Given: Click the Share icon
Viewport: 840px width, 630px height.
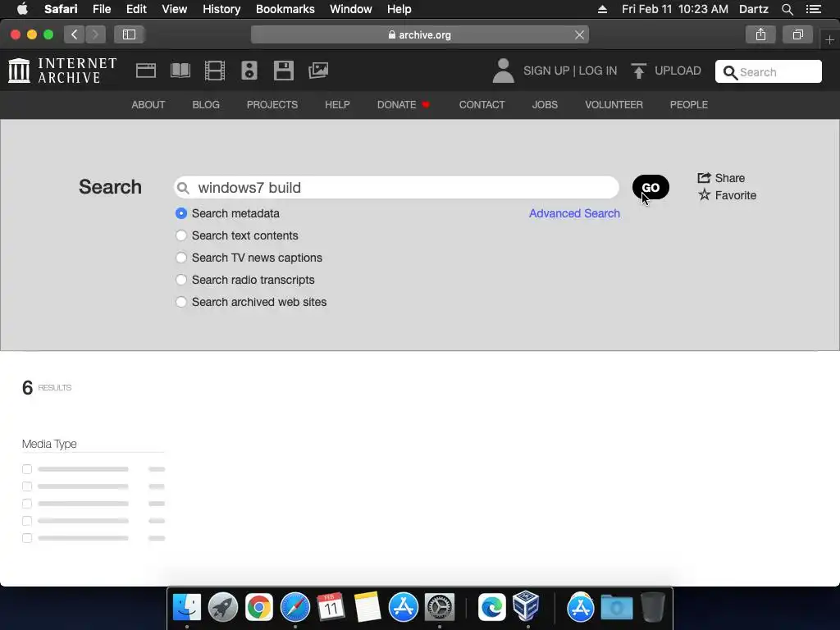Looking at the screenshot, I should [x=704, y=177].
